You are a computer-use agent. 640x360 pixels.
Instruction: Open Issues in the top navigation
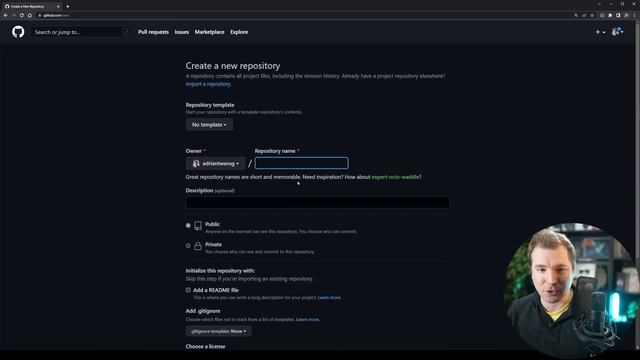(x=182, y=32)
